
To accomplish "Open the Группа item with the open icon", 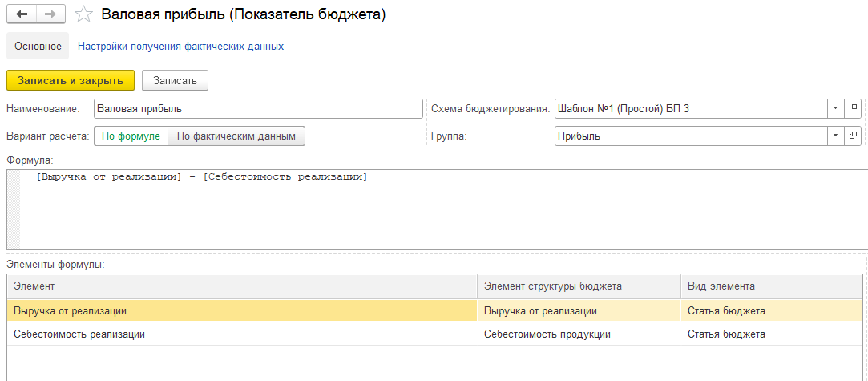I will 853,136.
